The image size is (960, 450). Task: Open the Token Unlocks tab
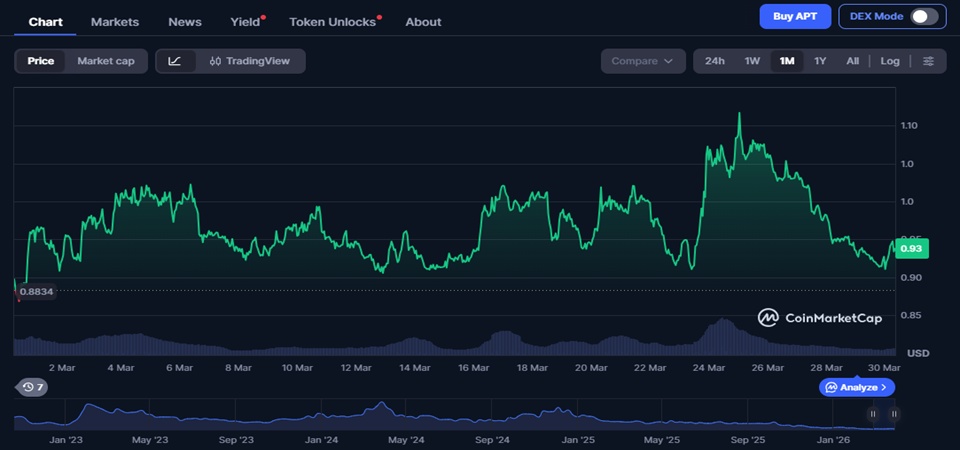tap(332, 22)
